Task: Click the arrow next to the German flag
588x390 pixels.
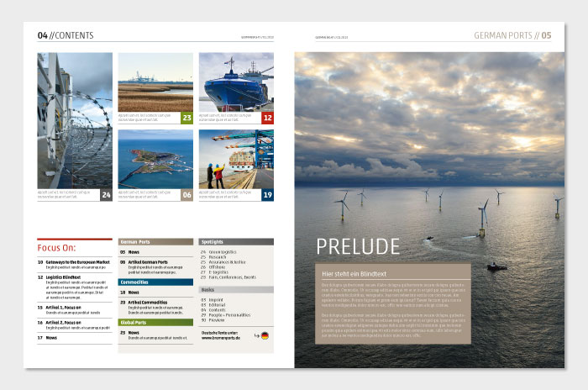Action: [x=255, y=336]
